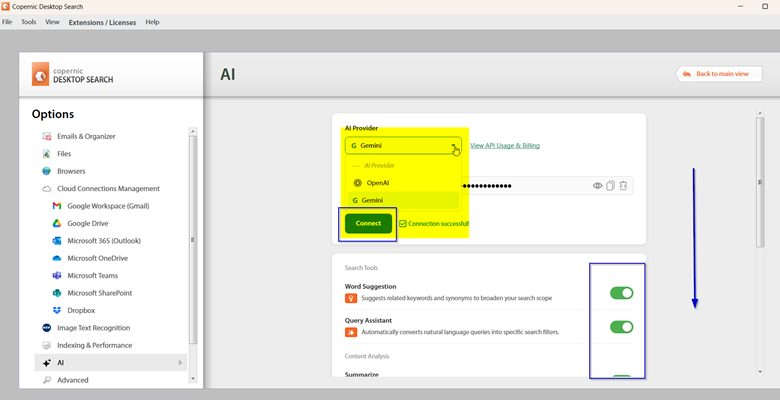Show the API key with eye icon
This screenshot has width=780, height=400.
(597, 186)
